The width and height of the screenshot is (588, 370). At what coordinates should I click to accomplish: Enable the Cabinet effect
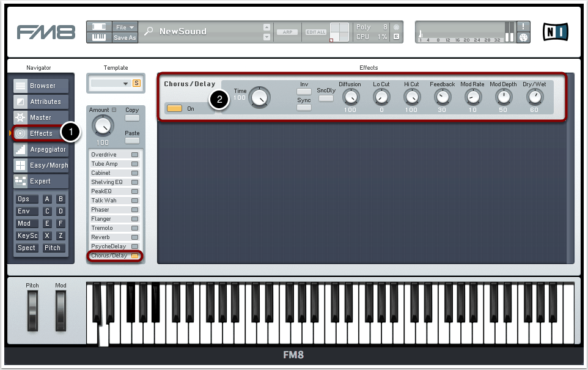[x=134, y=173]
